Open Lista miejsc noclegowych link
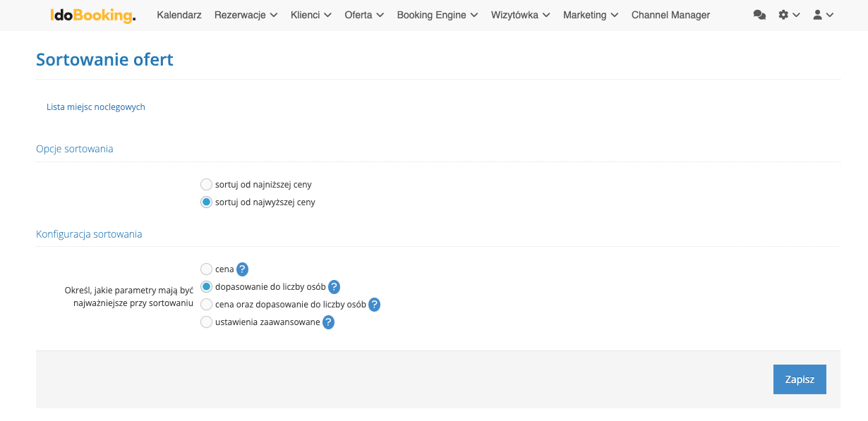 point(96,107)
